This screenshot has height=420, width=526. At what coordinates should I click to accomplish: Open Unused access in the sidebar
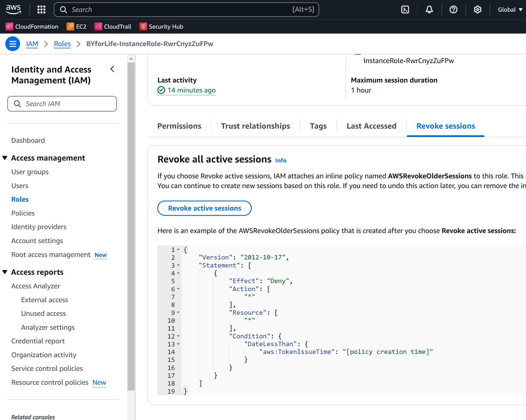click(x=44, y=314)
